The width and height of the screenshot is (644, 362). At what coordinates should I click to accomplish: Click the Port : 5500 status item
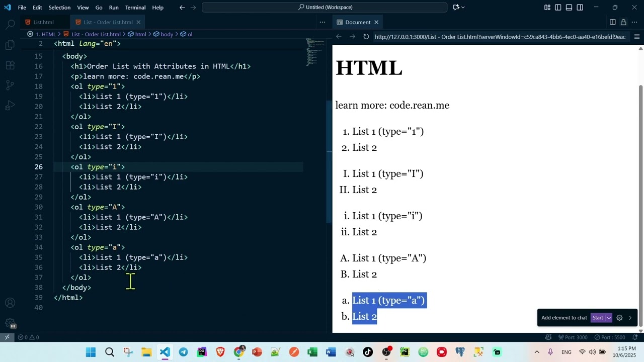609,337
